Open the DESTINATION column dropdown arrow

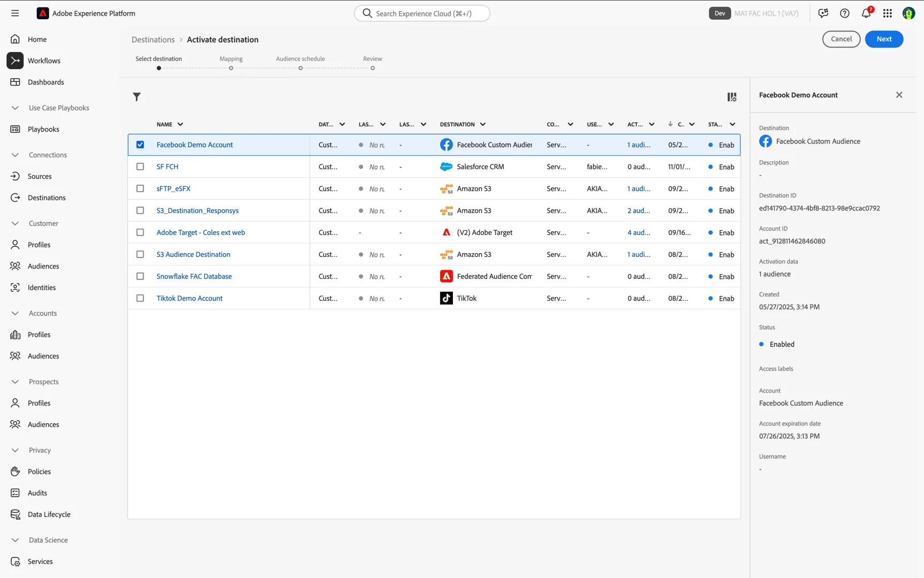point(483,124)
